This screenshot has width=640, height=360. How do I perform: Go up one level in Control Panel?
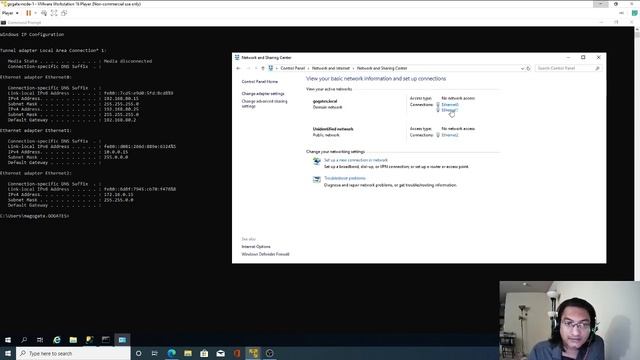(263, 69)
